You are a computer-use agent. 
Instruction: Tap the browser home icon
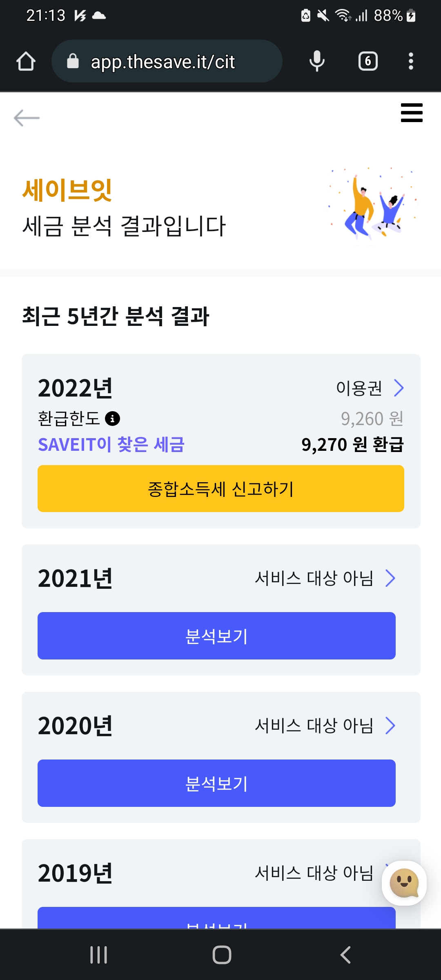pos(26,61)
